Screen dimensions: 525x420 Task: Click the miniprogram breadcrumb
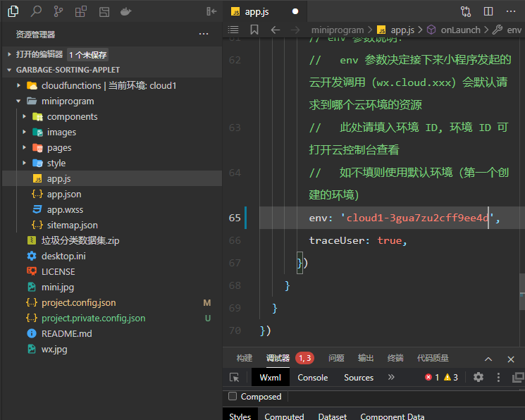point(338,30)
